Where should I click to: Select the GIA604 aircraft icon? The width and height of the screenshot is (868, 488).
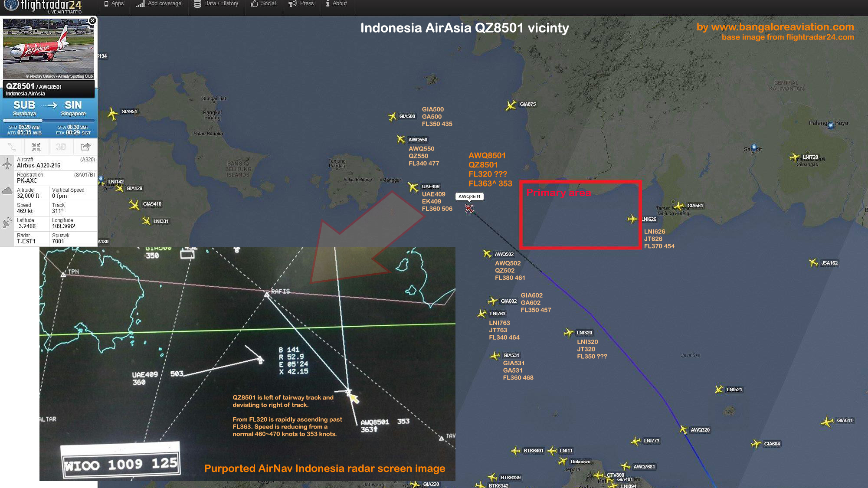click(x=756, y=444)
